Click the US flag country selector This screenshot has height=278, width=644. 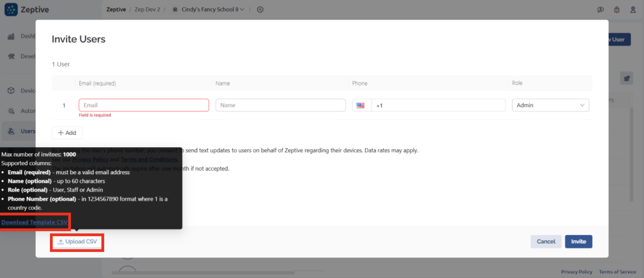361,105
